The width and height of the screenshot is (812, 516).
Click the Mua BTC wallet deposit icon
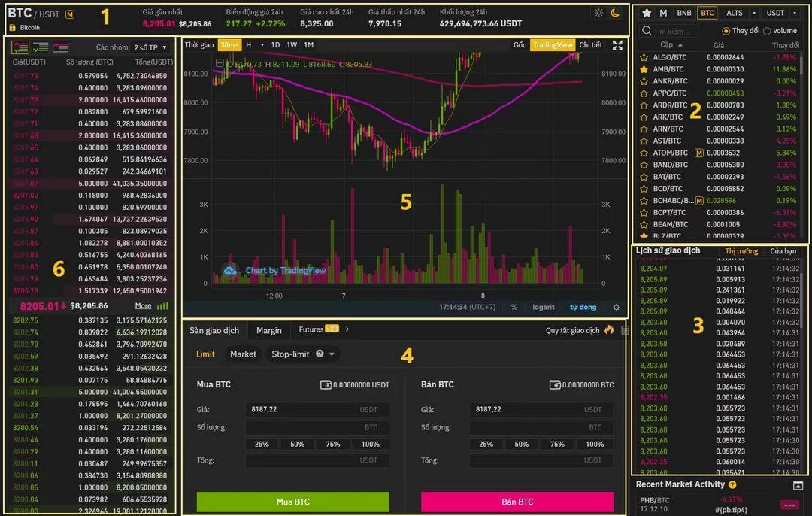coord(326,385)
